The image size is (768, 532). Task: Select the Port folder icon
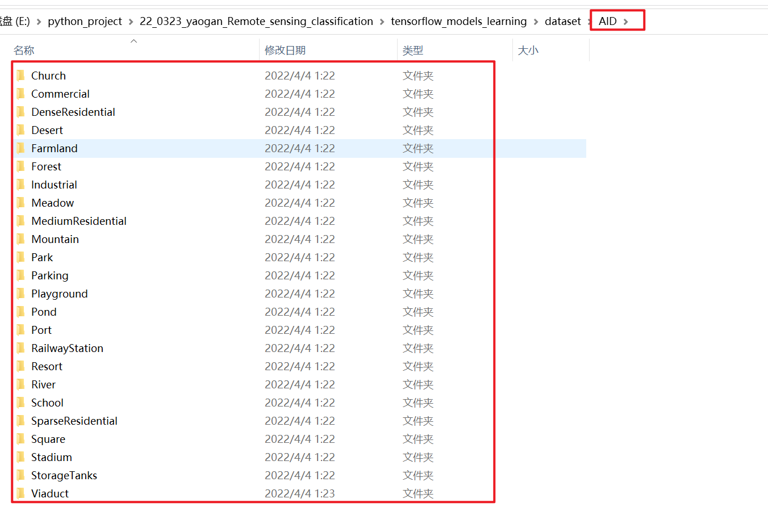pos(20,330)
